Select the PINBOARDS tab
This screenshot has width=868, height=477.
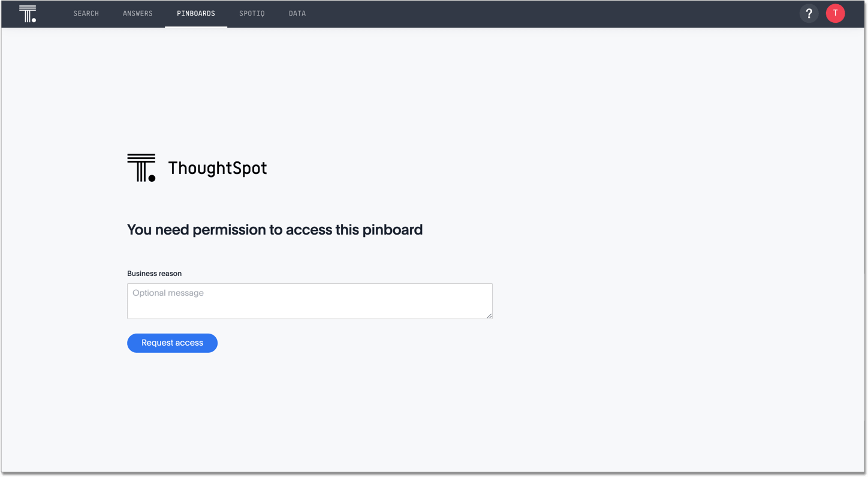(196, 13)
